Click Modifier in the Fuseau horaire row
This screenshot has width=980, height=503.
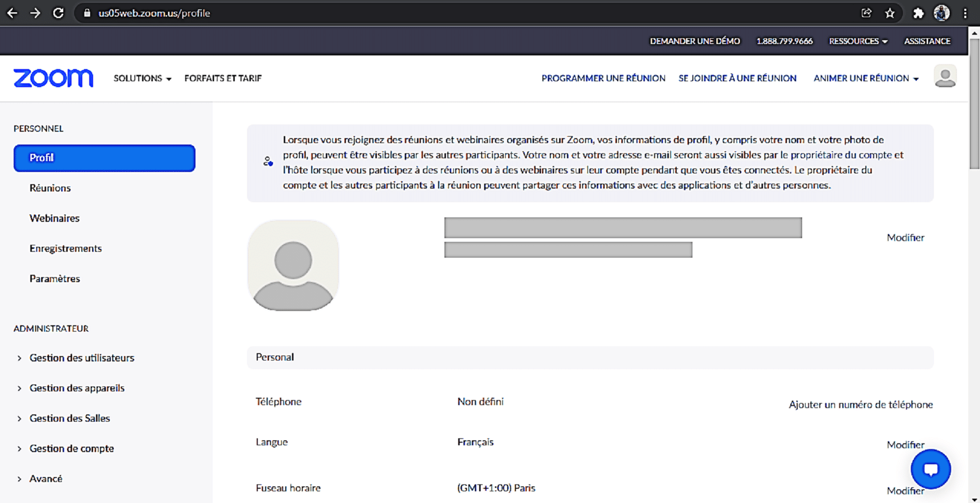click(906, 491)
